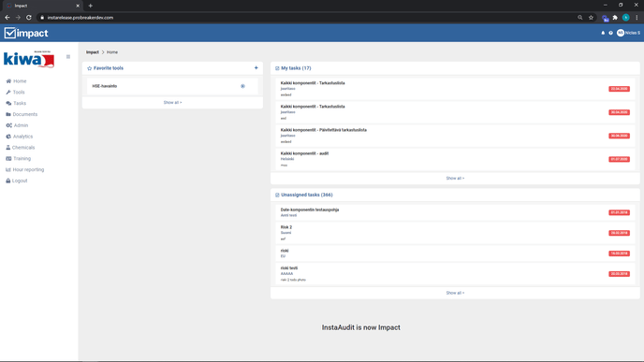
Task: Click the Impact breadcrumb link
Action: pos(93,52)
